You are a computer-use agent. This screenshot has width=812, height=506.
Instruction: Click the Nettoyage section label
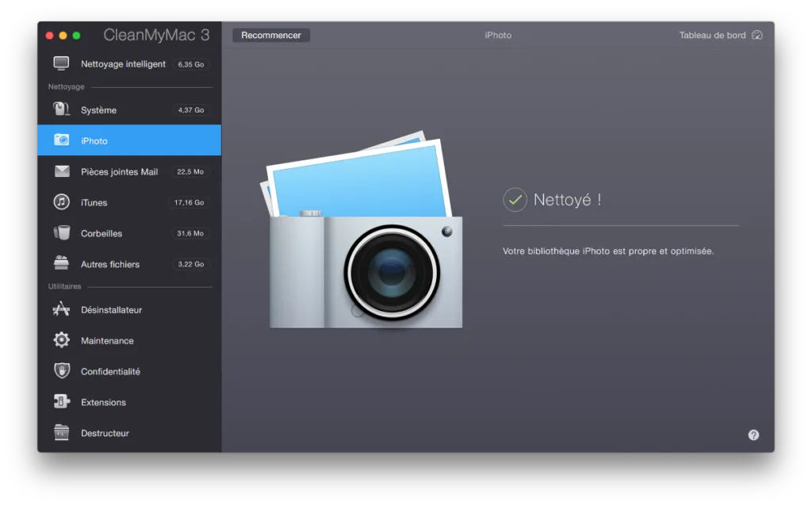pyautogui.click(x=66, y=86)
